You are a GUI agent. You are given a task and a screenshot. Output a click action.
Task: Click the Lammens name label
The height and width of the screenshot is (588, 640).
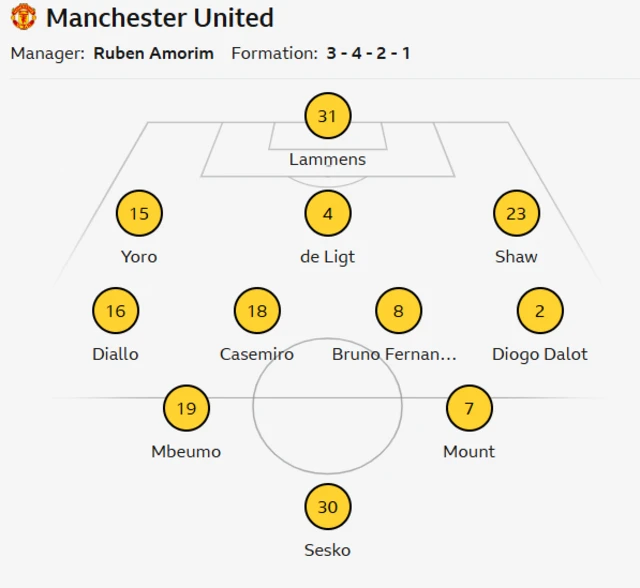tap(327, 159)
